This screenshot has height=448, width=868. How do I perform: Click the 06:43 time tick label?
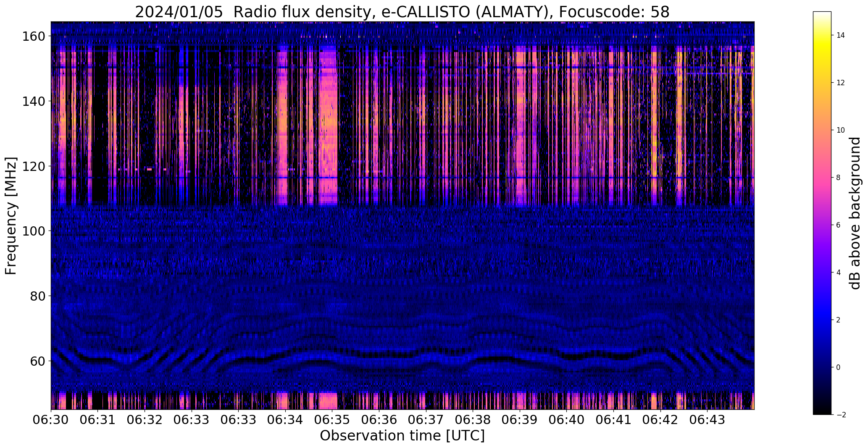click(x=707, y=420)
